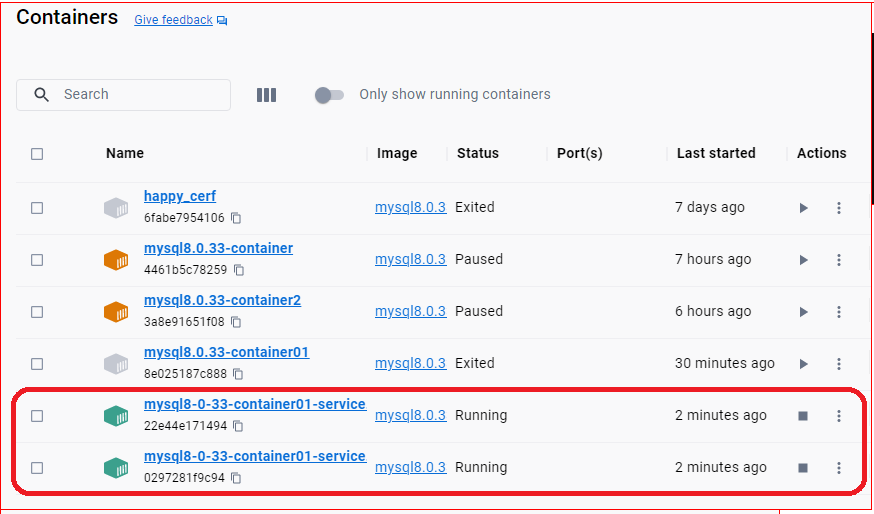This screenshot has width=874, height=514.
Task: Select the happy_cerf row checkbox
Action: click(x=37, y=208)
